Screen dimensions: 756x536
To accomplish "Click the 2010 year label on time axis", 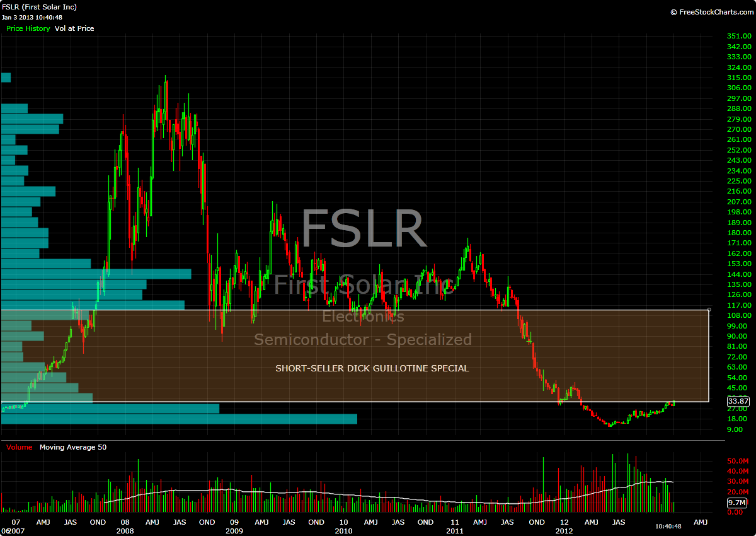I will click(x=343, y=531).
